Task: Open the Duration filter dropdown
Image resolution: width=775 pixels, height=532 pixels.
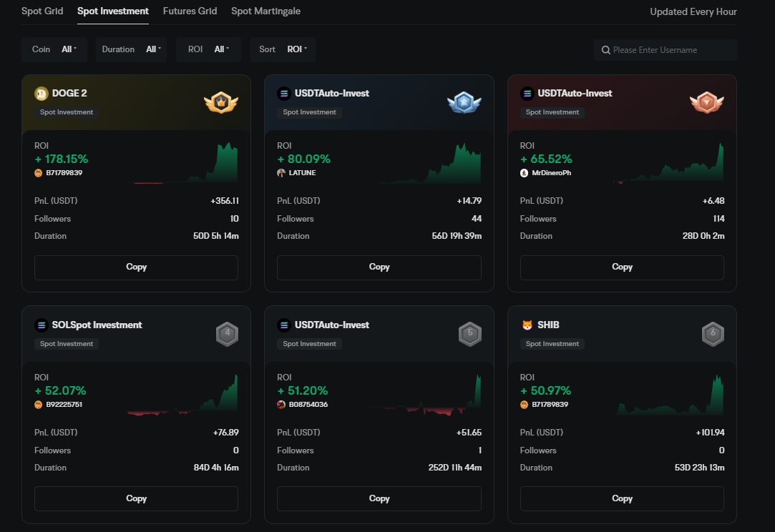Action: click(x=131, y=49)
